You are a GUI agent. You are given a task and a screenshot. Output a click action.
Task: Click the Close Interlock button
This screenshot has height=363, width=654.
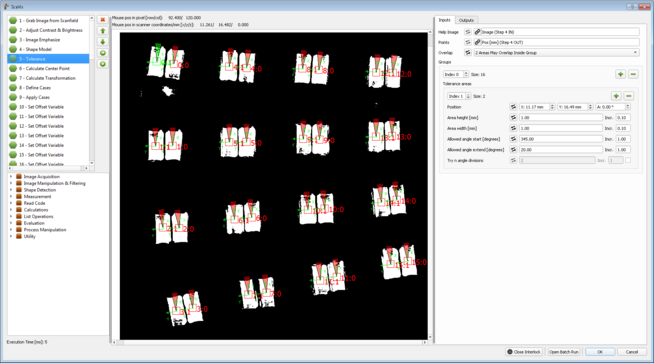coord(524,352)
